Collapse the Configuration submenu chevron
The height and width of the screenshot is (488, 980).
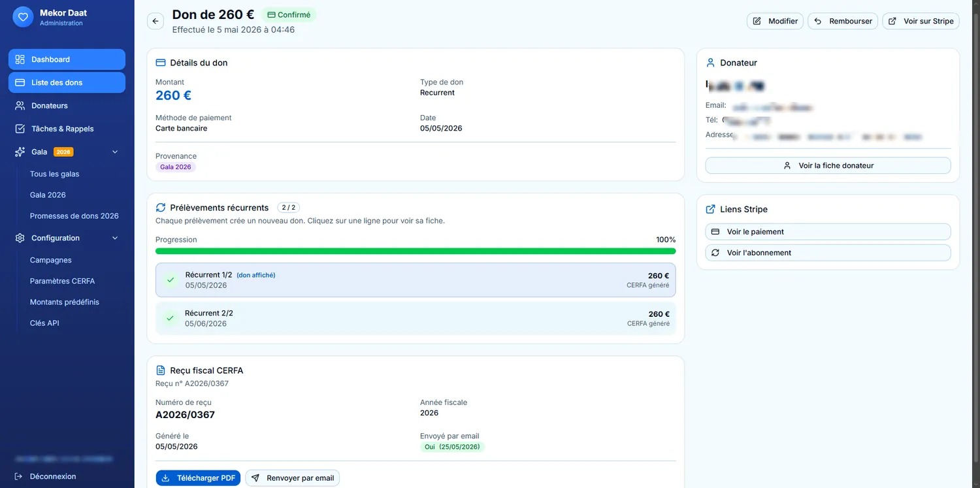tap(115, 238)
